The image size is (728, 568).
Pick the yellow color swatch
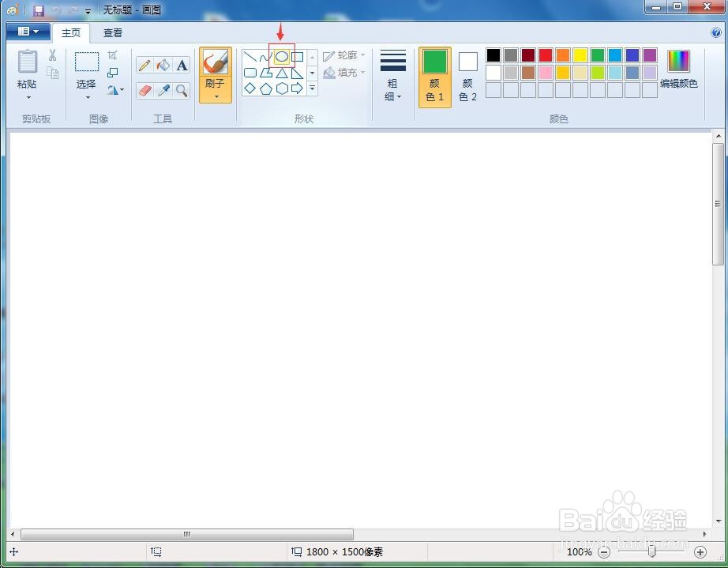point(580,55)
